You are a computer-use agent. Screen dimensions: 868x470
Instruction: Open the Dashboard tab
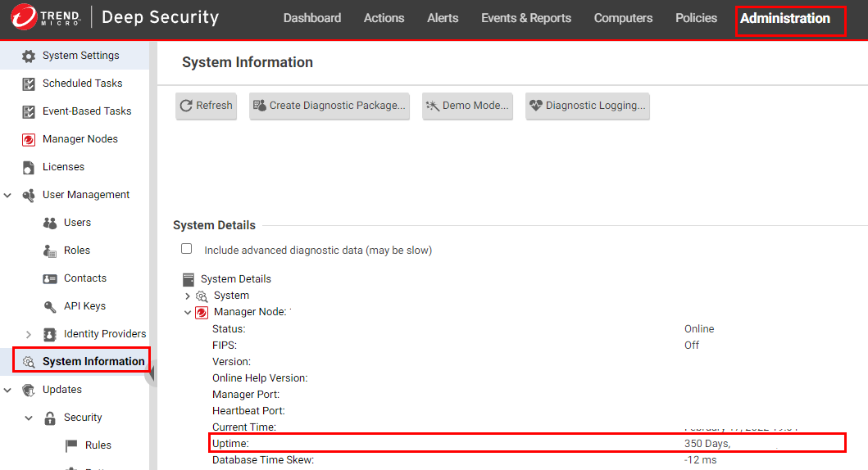pyautogui.click(x=312, y=18)
